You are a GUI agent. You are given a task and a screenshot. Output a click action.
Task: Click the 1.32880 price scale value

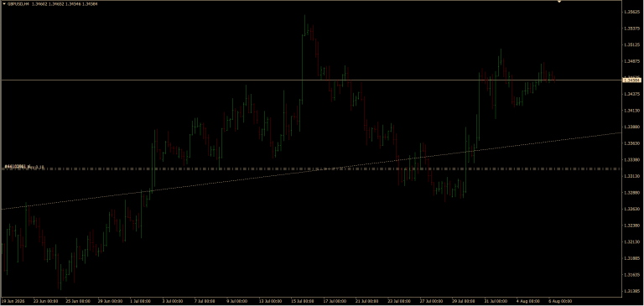(x=631, y=193)
